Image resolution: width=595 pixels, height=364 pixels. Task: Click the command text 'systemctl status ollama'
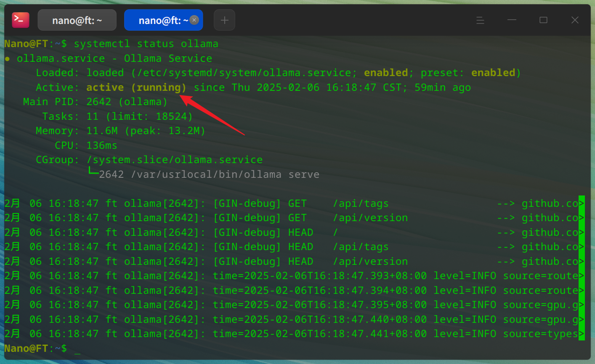point(146,44)
